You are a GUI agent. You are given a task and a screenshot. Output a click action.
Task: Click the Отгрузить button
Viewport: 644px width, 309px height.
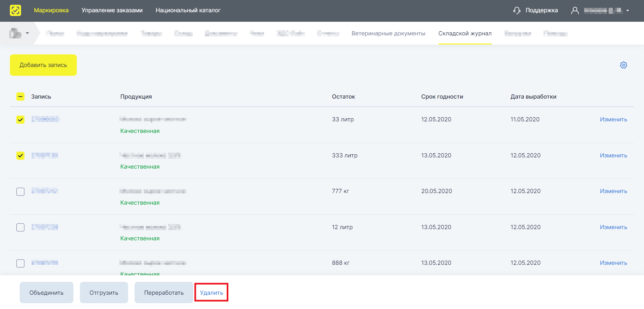(x=104, y=293)
